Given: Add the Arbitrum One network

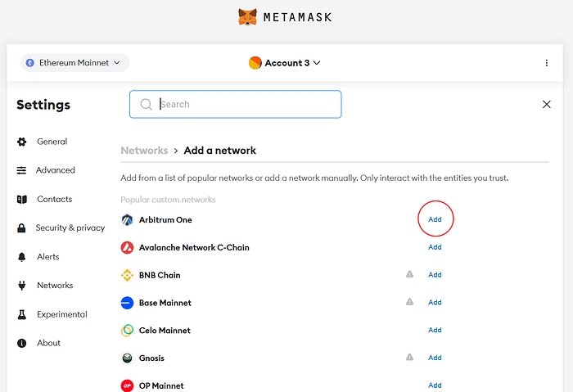Looking at the screenshot, I should point(435,219).
